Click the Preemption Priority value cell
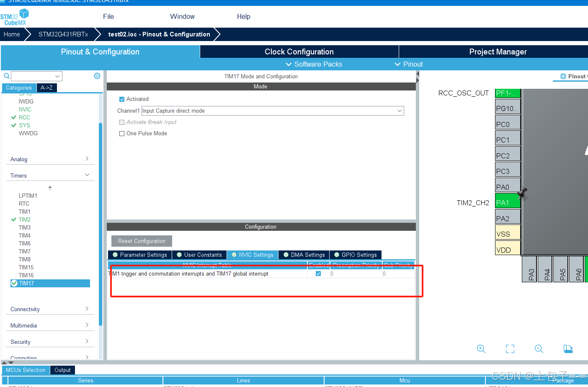Screen dimensions: 588x387 356,273
